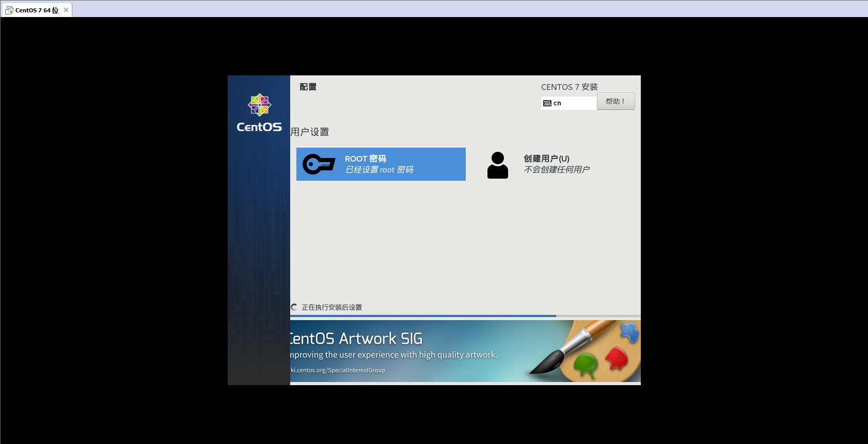868x444 pixels.
Task: Click the installation progress bar
Action: (465, 316)
